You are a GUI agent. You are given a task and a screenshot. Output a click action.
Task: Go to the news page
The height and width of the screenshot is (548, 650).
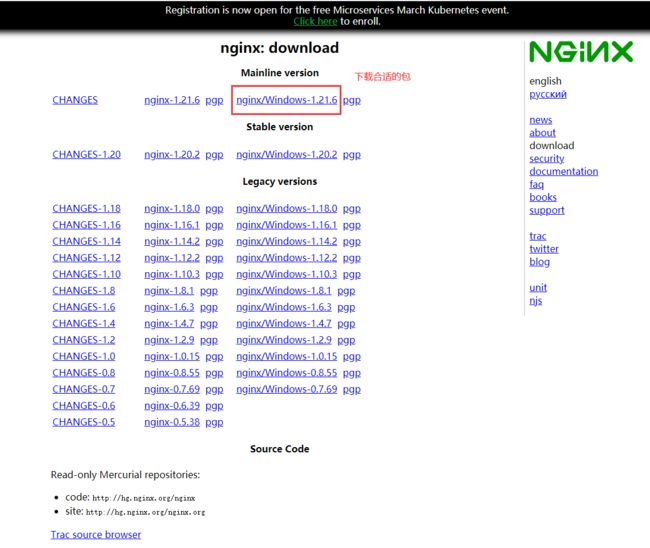tap(541, 120)
